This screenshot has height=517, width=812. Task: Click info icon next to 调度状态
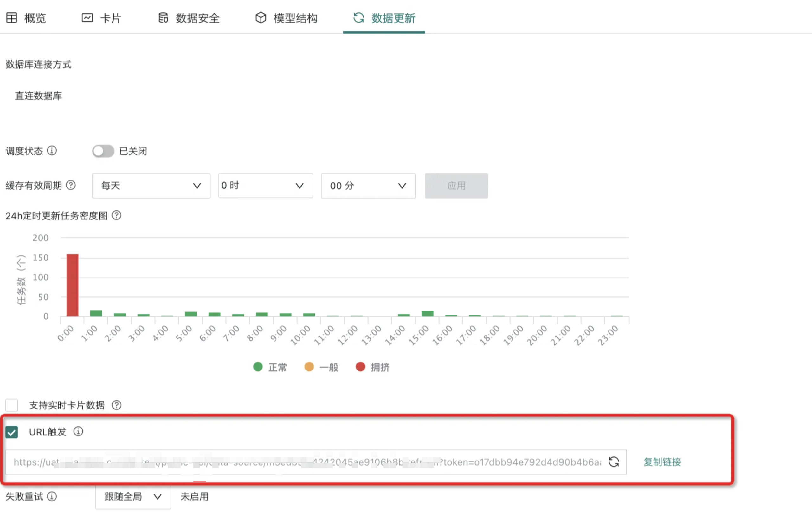pyautogui.click(x=52, y=151)
